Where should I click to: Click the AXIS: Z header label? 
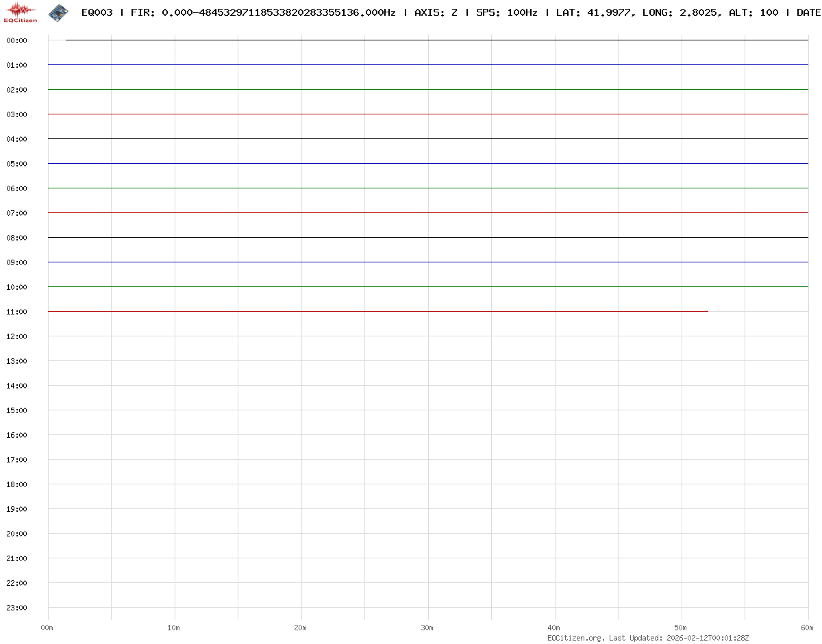pyautogui.click(x=436, y=12)
